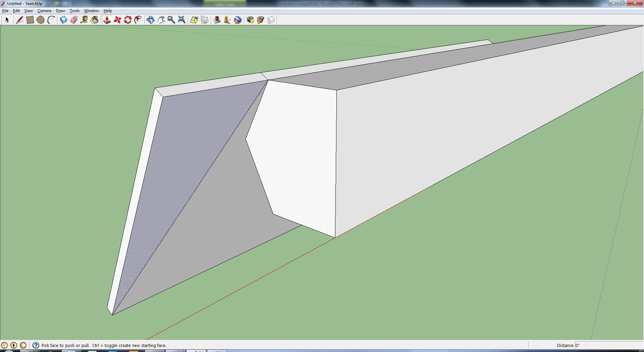Pick the pink Eraser tool
The image size is (644, 352).
click(x=74, y=20)
